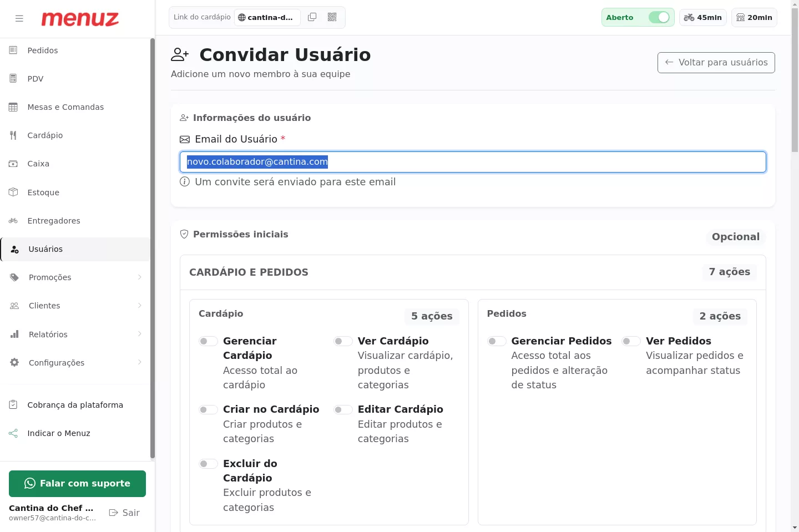
Task: Enable Ver Cardápio permission
Action: click(343, 341)
